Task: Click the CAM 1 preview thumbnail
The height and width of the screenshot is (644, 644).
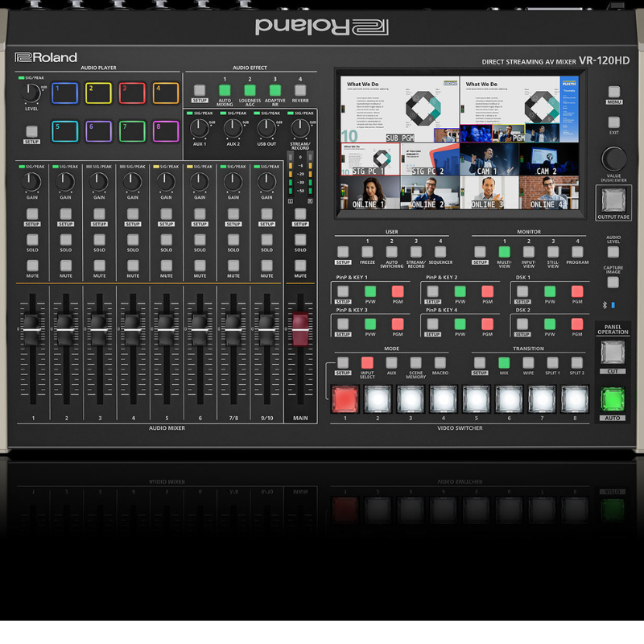Action: tap(489, 159)
